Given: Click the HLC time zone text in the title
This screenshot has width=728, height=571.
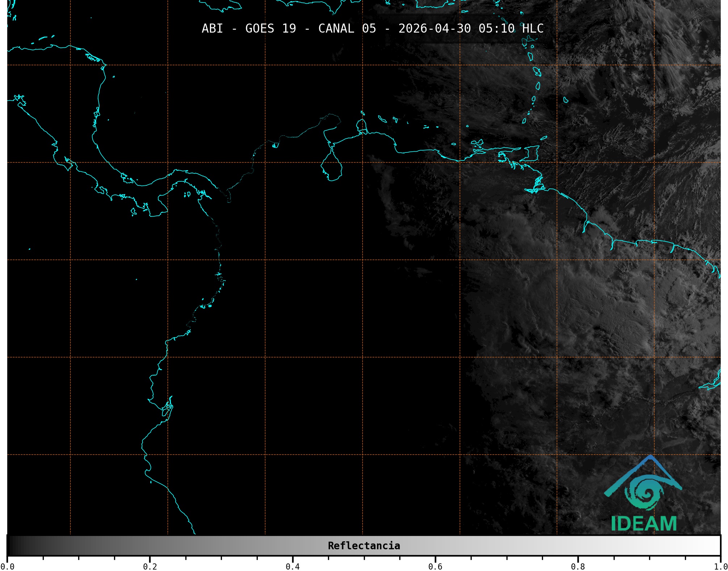Looking at the screenshot, I should click(533, 29).
